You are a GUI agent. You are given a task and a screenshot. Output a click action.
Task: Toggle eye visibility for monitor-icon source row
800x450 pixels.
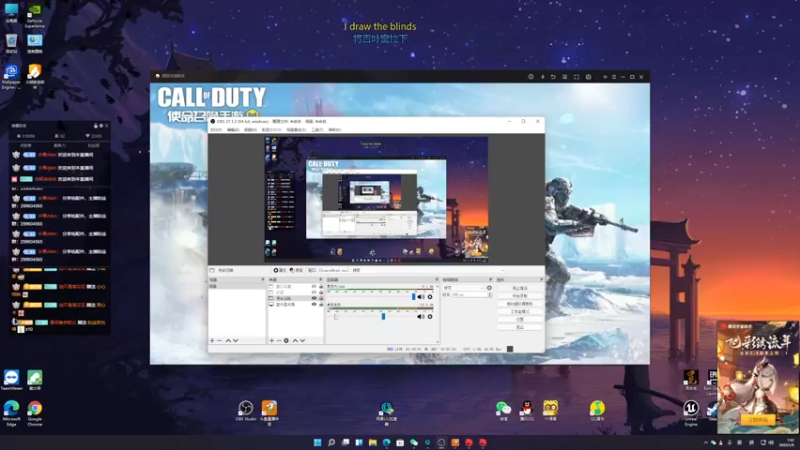pos(314,304)
